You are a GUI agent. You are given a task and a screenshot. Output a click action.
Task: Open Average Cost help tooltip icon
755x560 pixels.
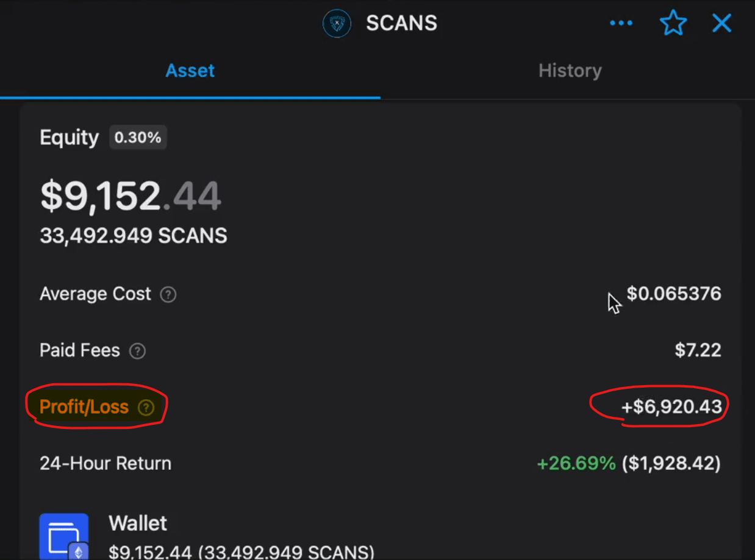[x=168, y=295]
